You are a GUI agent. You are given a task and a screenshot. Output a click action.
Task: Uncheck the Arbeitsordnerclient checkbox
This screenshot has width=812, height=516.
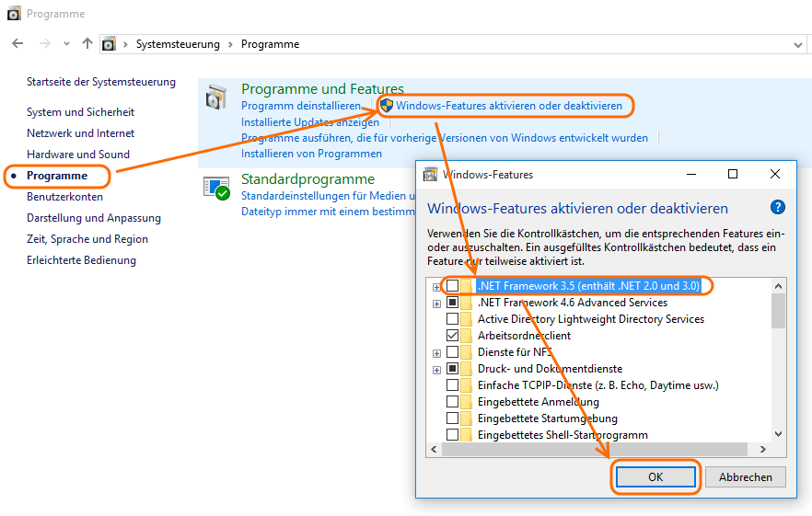(452, 336)
